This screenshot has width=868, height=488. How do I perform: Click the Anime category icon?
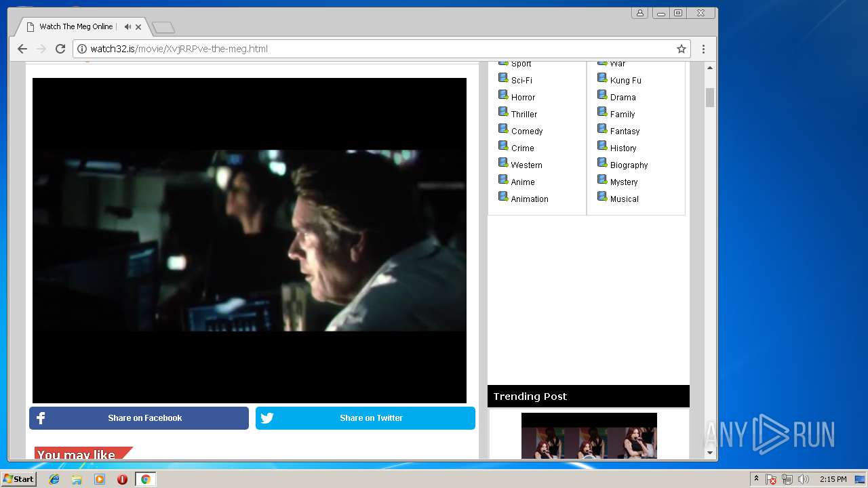coord(503,180)
